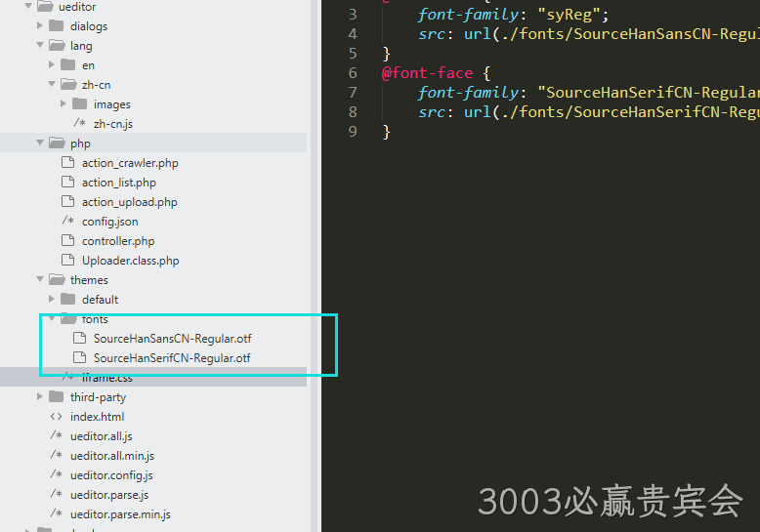The height and width of the screenshot is (532, 760).
Task: Open action_list.php file
Action: pyautogui.click(x=119, y=183)
